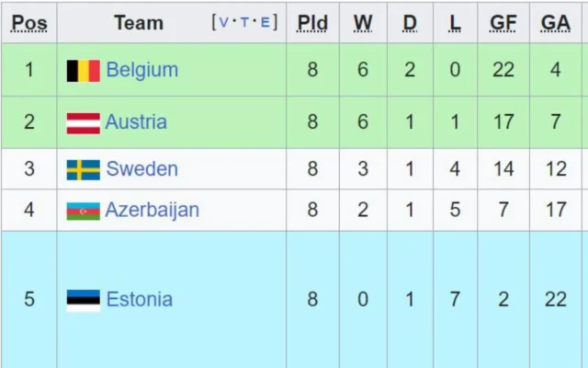Click the GF column header
Image resolution: width=588 pixels, height=368 pixels.
coord(503,23)
